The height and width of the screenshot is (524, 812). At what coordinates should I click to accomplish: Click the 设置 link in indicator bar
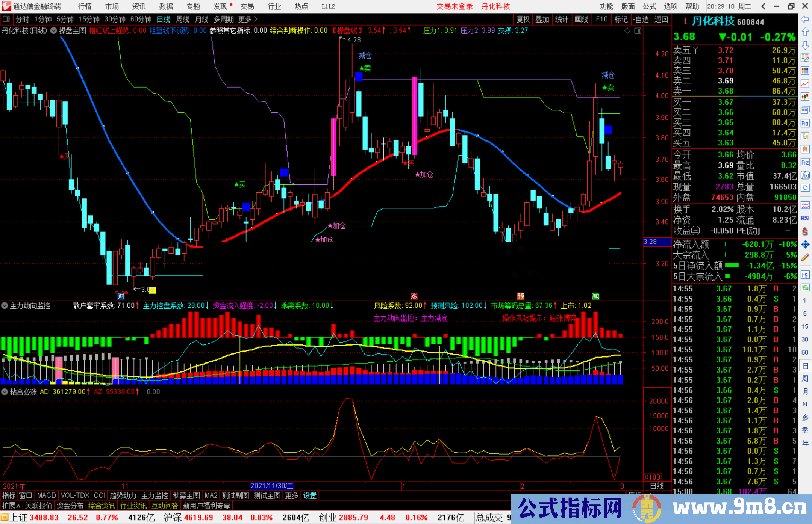[310, 495]
